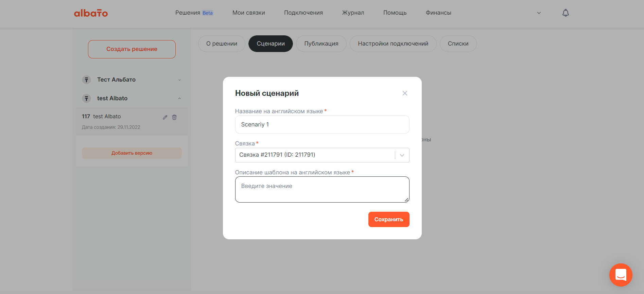644x294 pixels.
Task: Close the New scenario dialog
Action: click(405, 93)
